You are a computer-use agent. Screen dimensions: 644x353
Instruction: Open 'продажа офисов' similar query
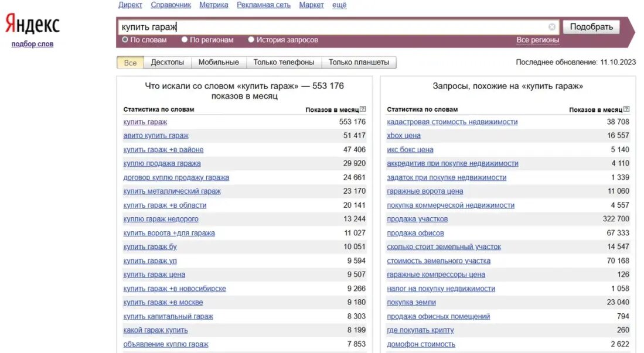point(415,233)
